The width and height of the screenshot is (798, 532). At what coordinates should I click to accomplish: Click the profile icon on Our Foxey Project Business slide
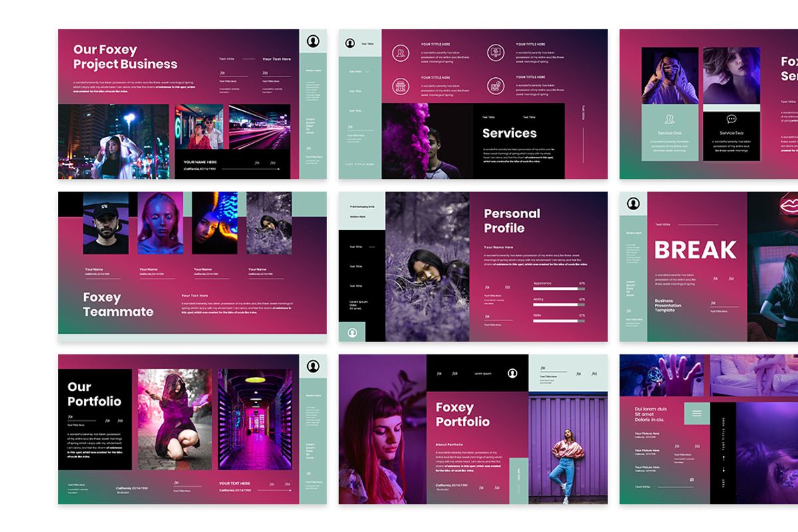(313, 41)
